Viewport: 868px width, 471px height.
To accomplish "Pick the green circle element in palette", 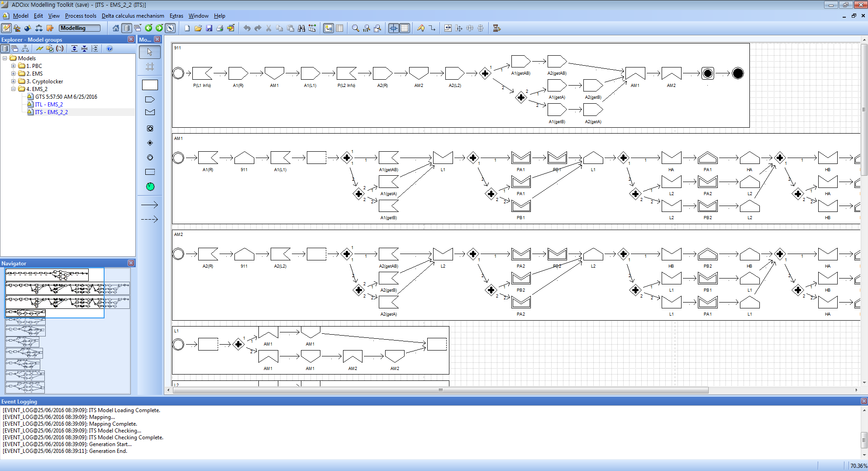I will click(x=150, y=187).
